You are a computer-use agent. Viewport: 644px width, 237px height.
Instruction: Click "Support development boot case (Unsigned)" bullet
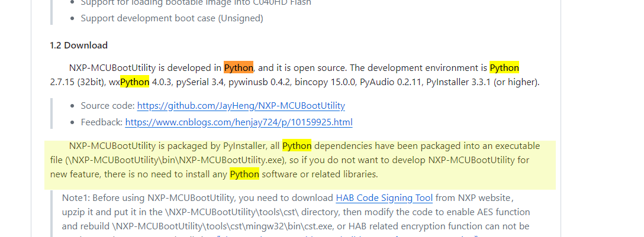pos(172,18)
